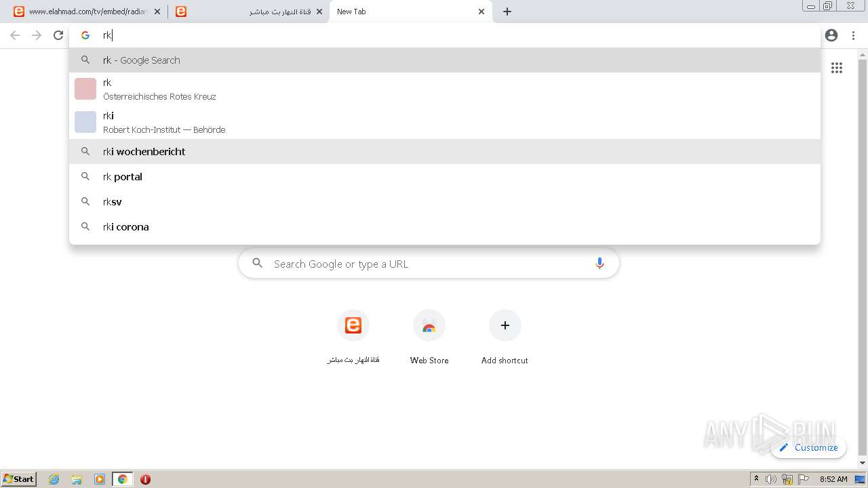
Task: Choose Robert Koch-Institut suggestion
Action: click(x=445, y=122)
